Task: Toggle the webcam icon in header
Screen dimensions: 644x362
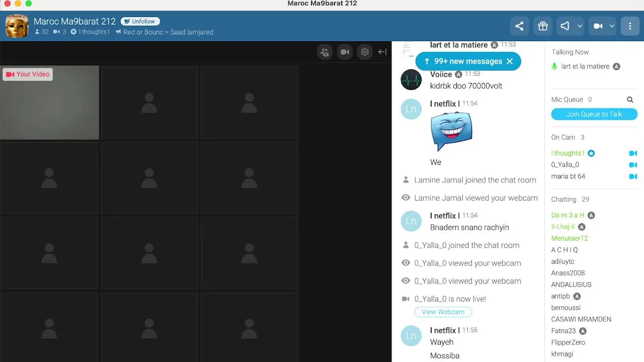Action: click(598, 26)
